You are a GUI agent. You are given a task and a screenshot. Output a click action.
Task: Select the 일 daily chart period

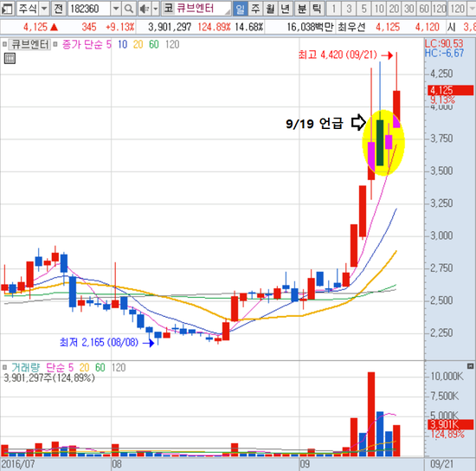point(240,9)
